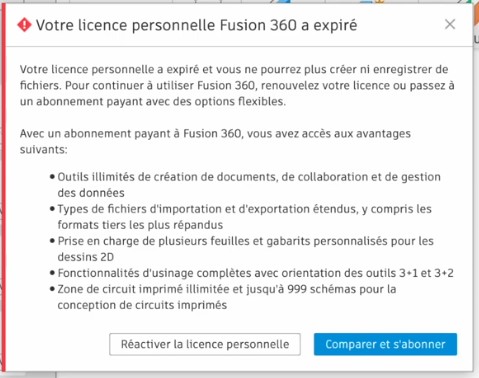
Task: Click the 'dessins 2D' text line
Action: (86, 257)
